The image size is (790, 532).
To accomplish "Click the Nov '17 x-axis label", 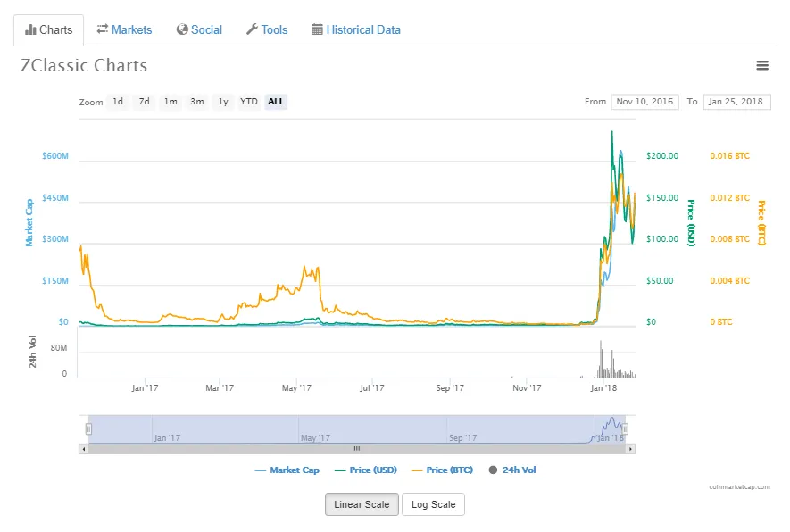I will click(x=527, y=388).
